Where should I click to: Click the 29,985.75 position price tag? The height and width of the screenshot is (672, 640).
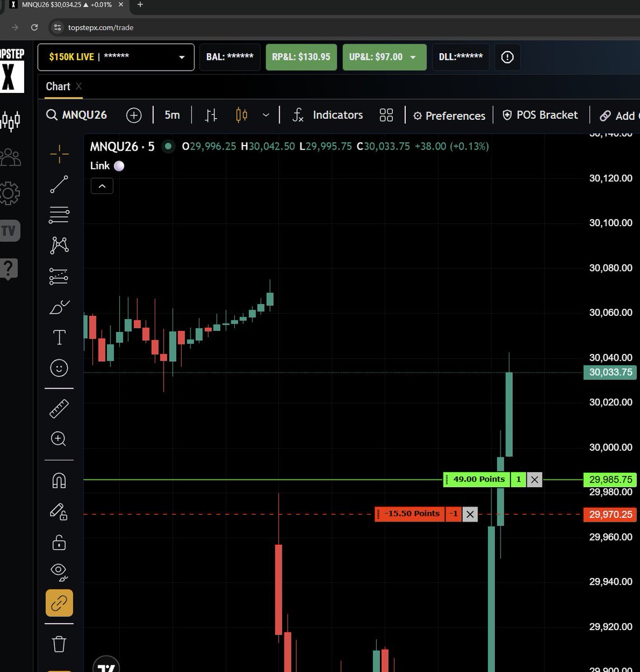[x=610, y=480]
